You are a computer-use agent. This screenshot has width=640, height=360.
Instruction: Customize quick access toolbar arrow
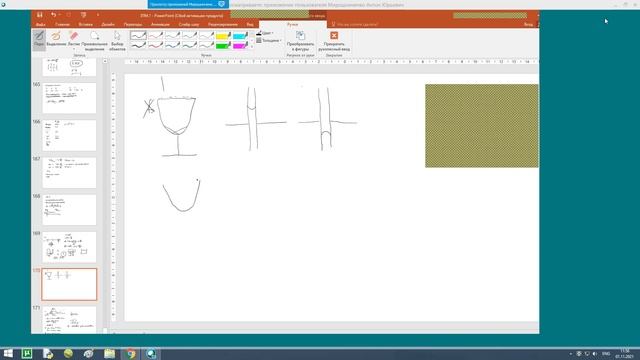pos(98,15)
